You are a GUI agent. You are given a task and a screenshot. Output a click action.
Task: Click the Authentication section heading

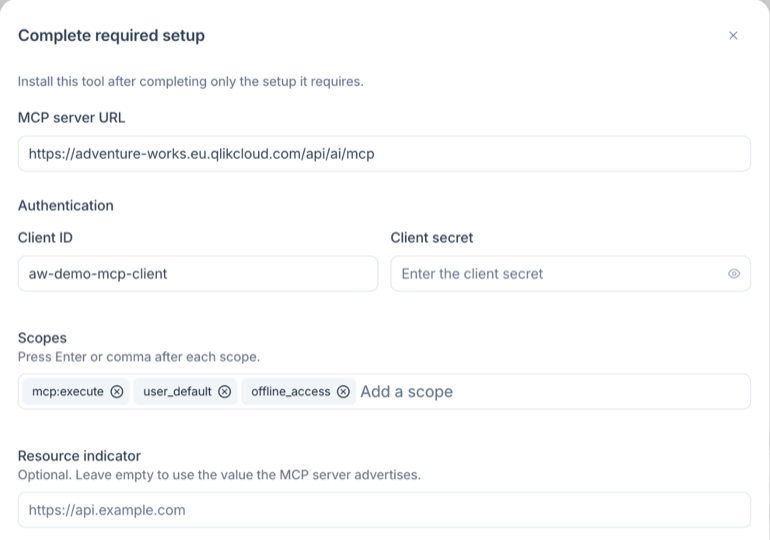(66, 205)
